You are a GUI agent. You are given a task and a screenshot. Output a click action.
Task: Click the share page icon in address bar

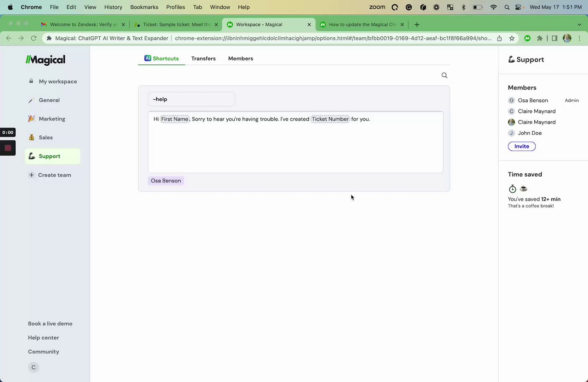coord(499,38)
